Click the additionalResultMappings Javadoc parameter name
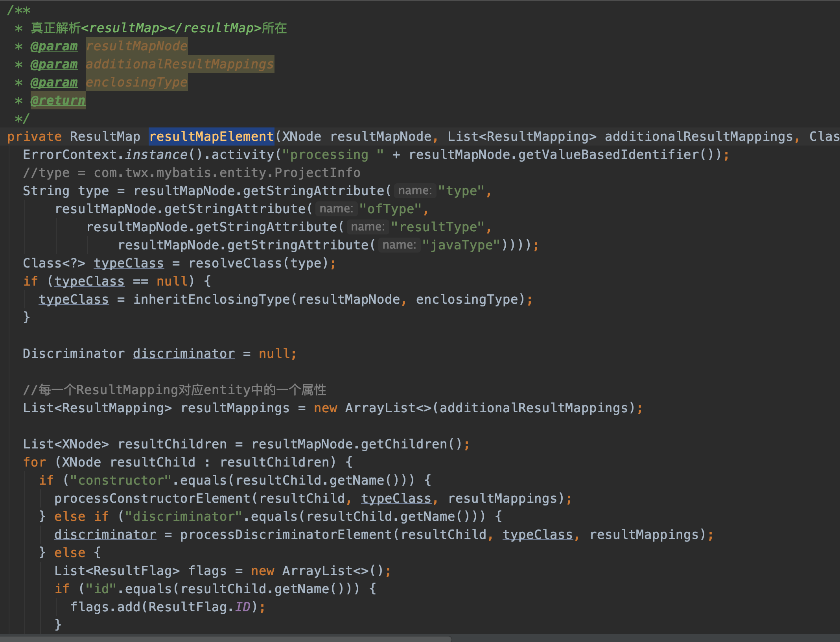The image size is (840, 642). point(180,64)
